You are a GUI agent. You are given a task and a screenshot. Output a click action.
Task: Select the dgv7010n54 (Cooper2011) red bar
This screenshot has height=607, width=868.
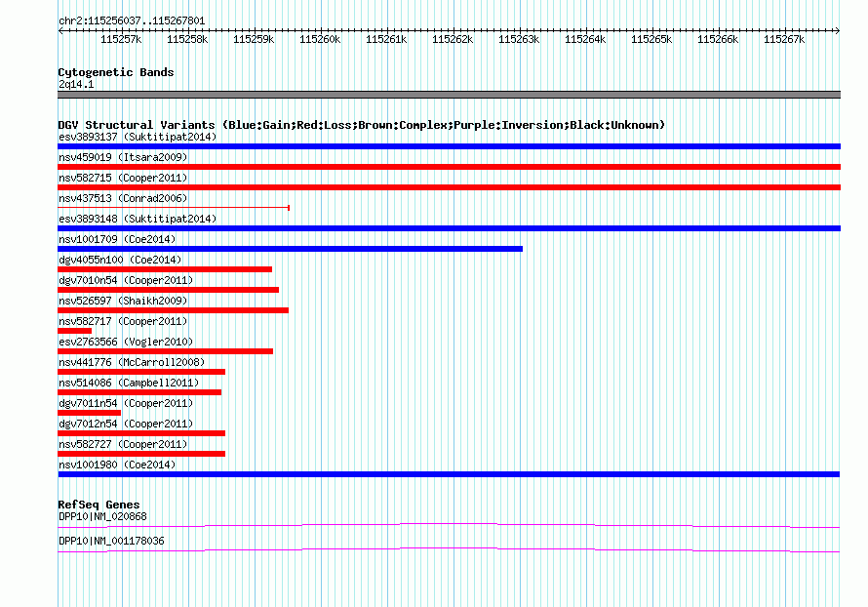[169, 290]
